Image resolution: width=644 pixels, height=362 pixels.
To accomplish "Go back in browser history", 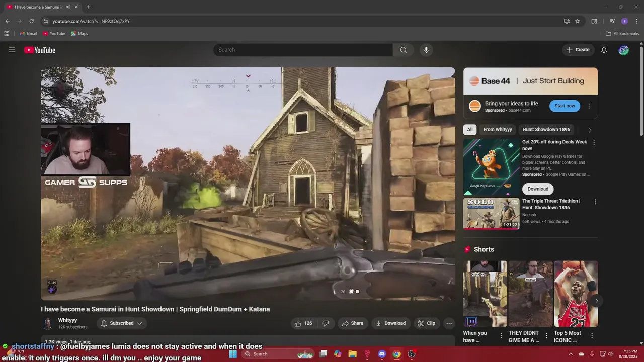I will click(x=7, y=21).
